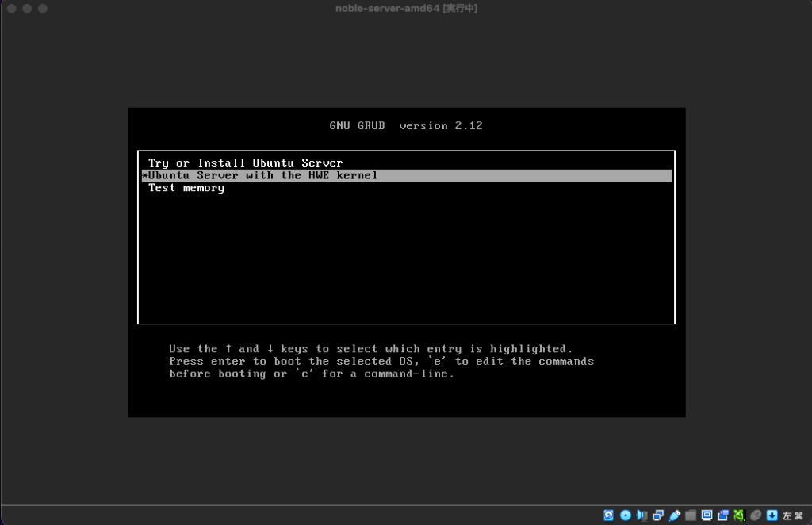Click the window close button
Image resolution: width=812 pixels, height=525 pixels.
pyautogui.click(x=11, y=8)
